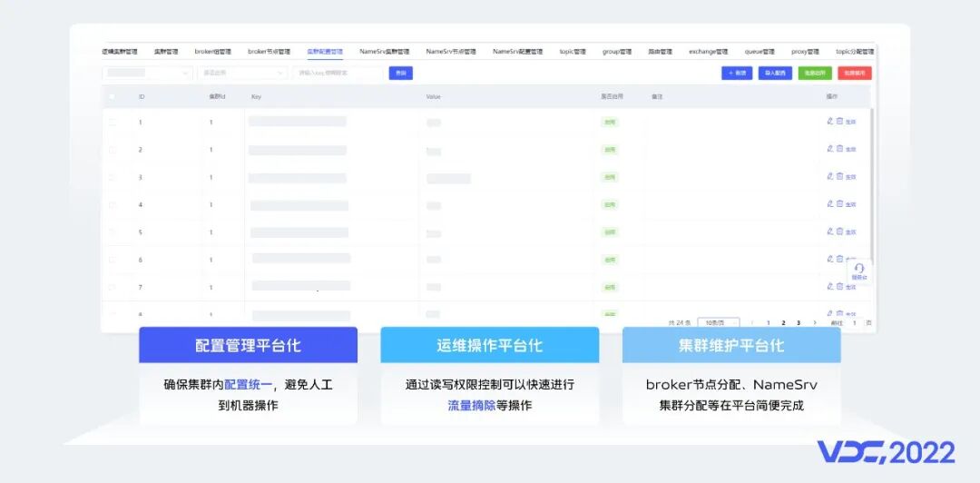Open the NameSrv配置管理 tab
The image size is (980, 483).
point(517,52)
